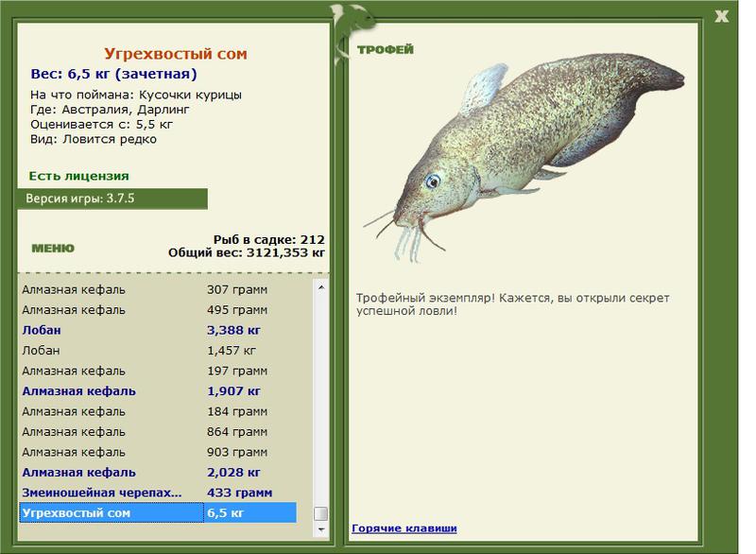Close the trophy window with the X
This screenshot has width=756, height=554.
click(721, 16)
